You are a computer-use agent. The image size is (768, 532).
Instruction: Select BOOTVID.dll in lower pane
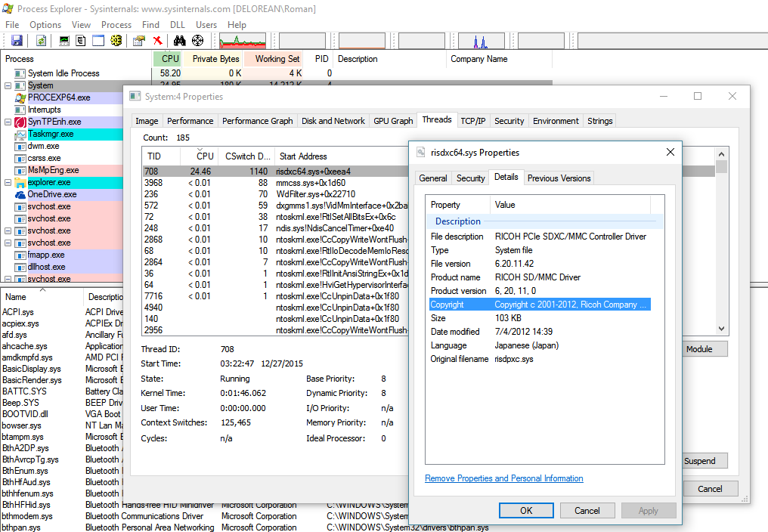point(25,414)
